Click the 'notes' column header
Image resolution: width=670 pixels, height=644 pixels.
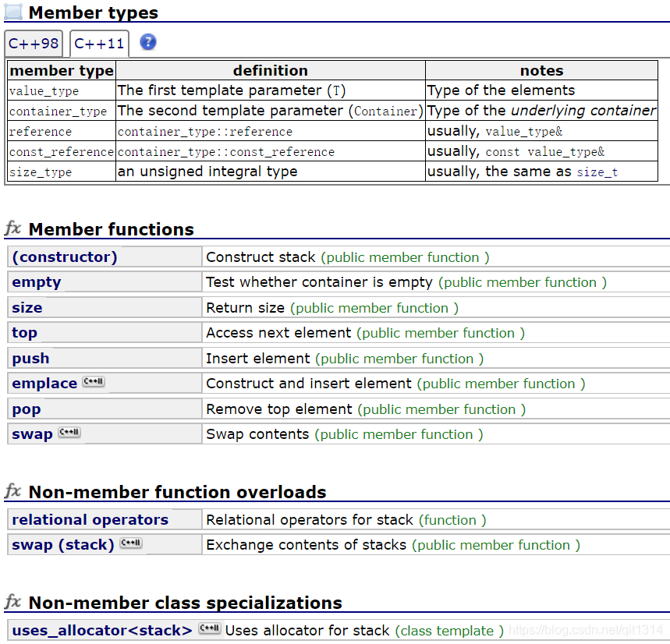pos(541,70)
